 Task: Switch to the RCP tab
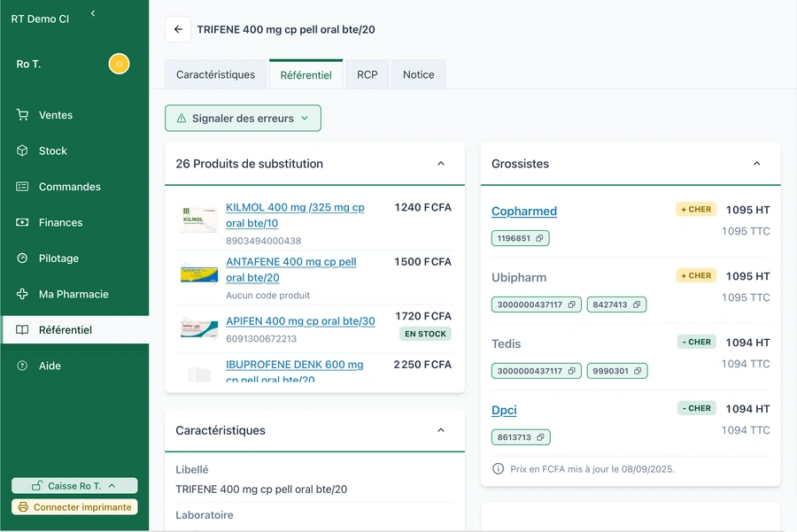pyautogui.click(x=367, y=74)
